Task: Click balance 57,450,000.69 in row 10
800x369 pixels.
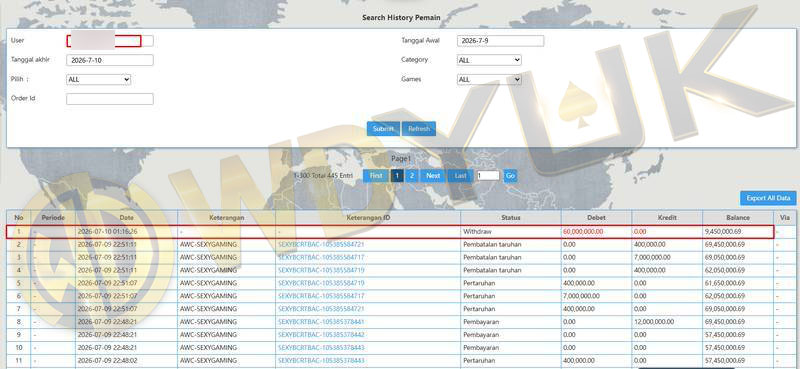Action: point(724,348)
